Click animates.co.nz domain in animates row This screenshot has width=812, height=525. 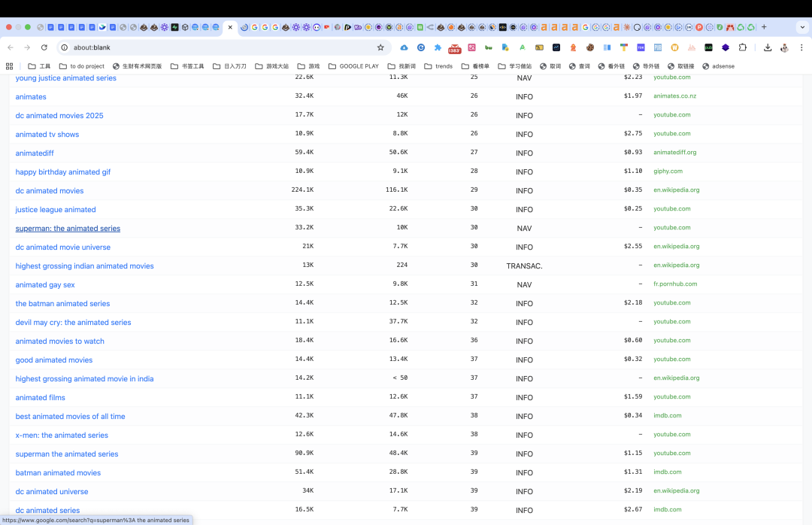pyautogui.click(x=674, y=96)
